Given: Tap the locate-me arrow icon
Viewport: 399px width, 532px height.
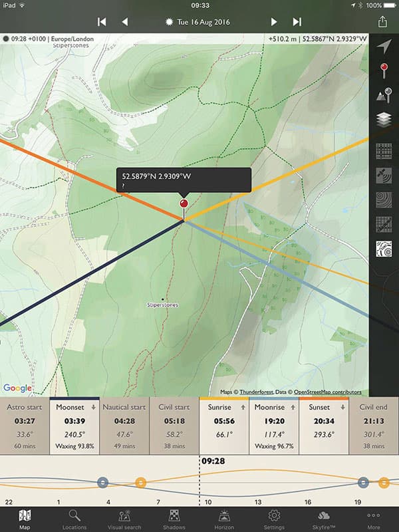Looking at the screenshot, I should point(384,47).
